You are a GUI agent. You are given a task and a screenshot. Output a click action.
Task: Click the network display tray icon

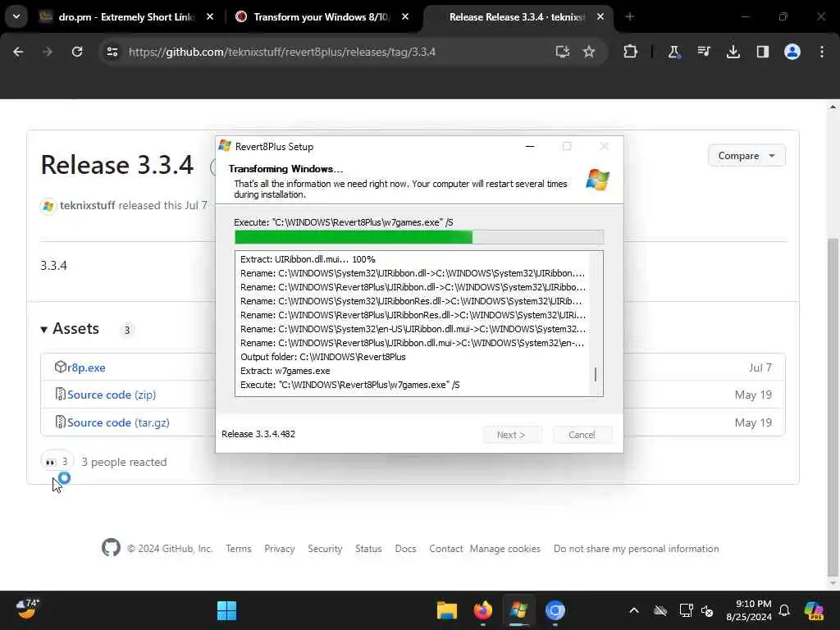(687, 610)
